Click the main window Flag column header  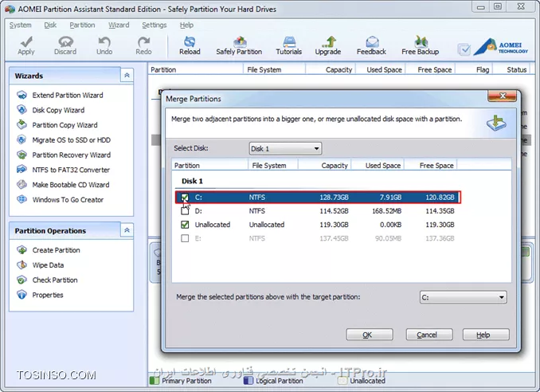pos(483,69)
